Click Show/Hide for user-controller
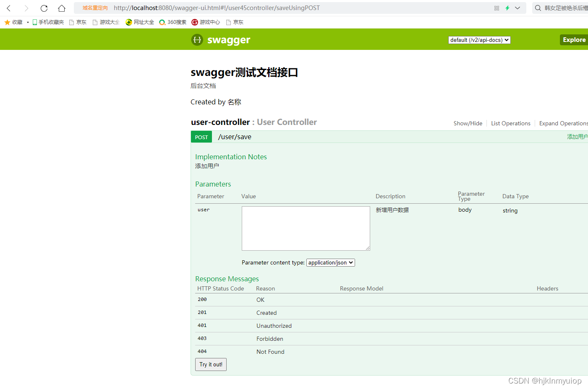This screenshot has width=588, height=389. click(x=468, y=123)
